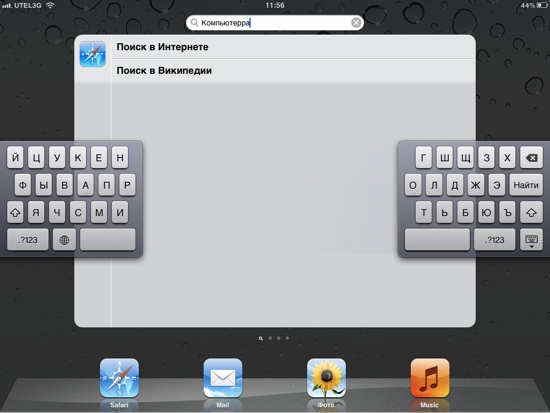This screenshot has width=550, height=413.
Task: Select second home screen page dot
Action: tap(270, 338)
